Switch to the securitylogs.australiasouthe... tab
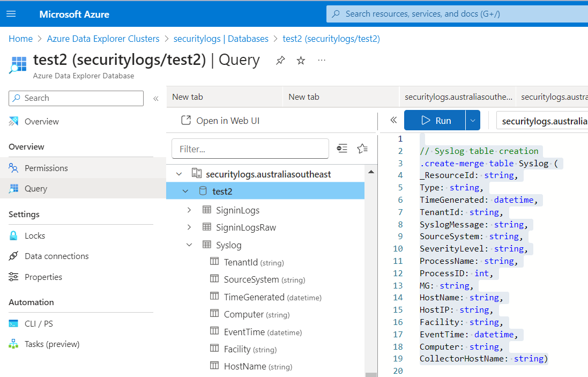This screenshot has width=588, height=377. pos(458,97)
